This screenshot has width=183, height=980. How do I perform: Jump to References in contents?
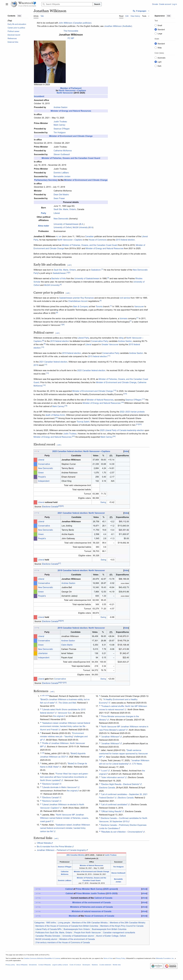coord(12,38)
